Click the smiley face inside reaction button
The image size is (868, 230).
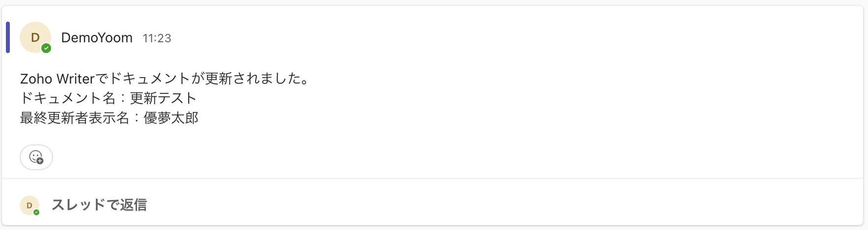click(35, 156)
